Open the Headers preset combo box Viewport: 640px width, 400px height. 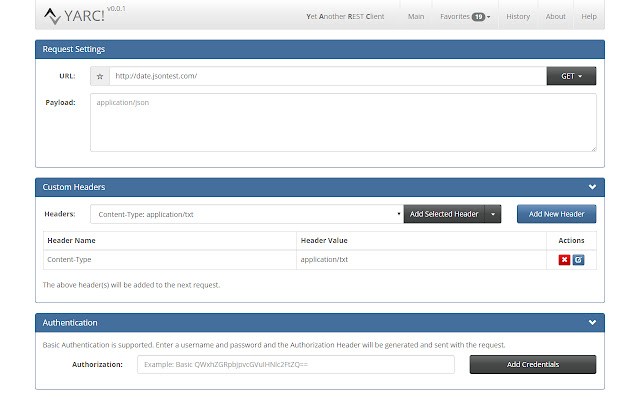coord(246,214)
